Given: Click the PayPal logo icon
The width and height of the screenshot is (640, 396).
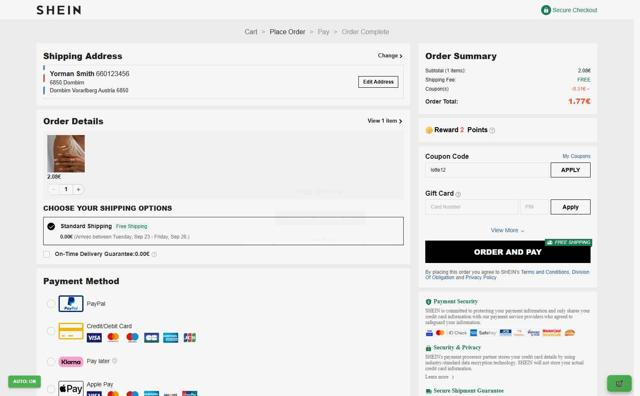Looking at the screenshot, I should coord(71,304).
